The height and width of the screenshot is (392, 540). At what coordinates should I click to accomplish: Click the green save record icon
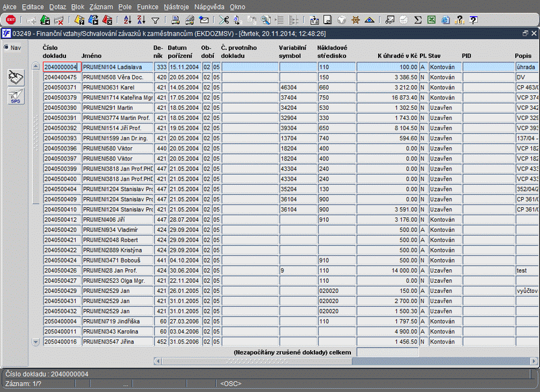[45, 20]
